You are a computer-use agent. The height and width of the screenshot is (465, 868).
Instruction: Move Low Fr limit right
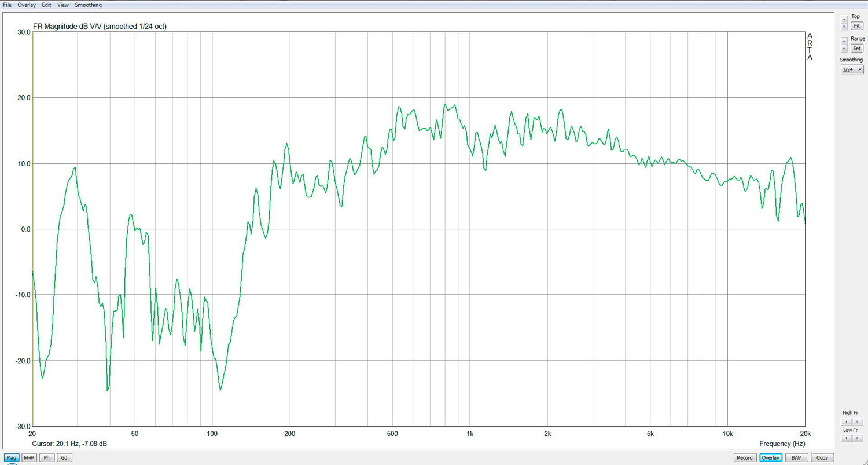(x=858, y=438)
